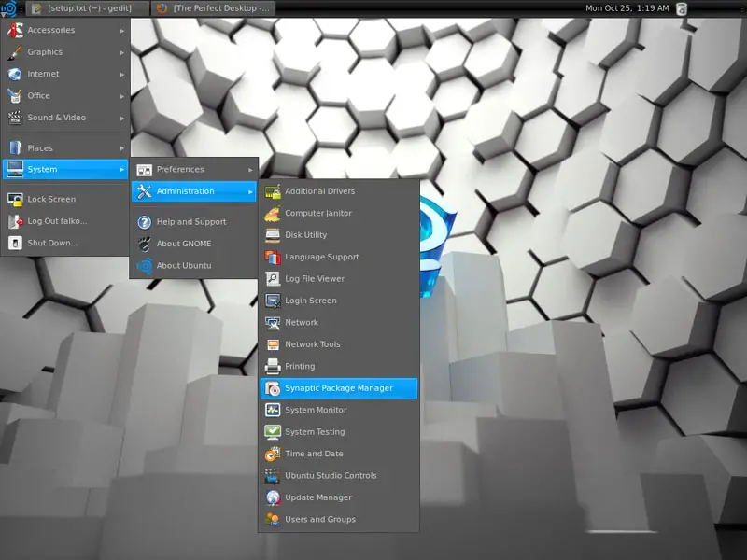Click the Help and Support question icon
This screenshot has height=560, width=747.
tap(144, 222)
